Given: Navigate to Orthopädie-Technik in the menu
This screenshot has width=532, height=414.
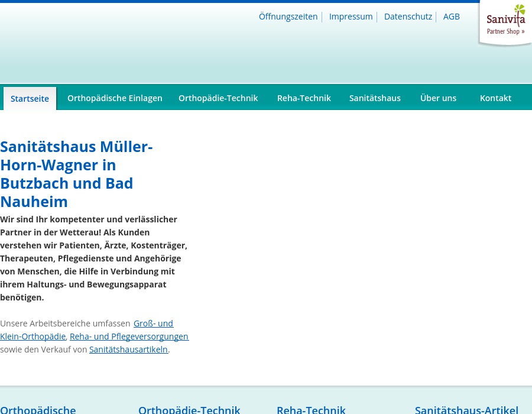Looking at the screenshot, I should coord(218,98).
